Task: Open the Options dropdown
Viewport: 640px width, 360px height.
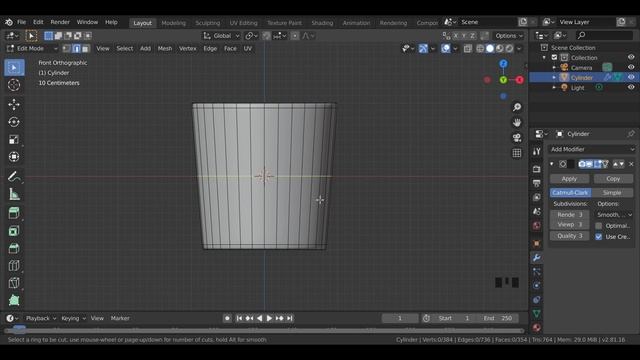Action: [x=509, y=36]
